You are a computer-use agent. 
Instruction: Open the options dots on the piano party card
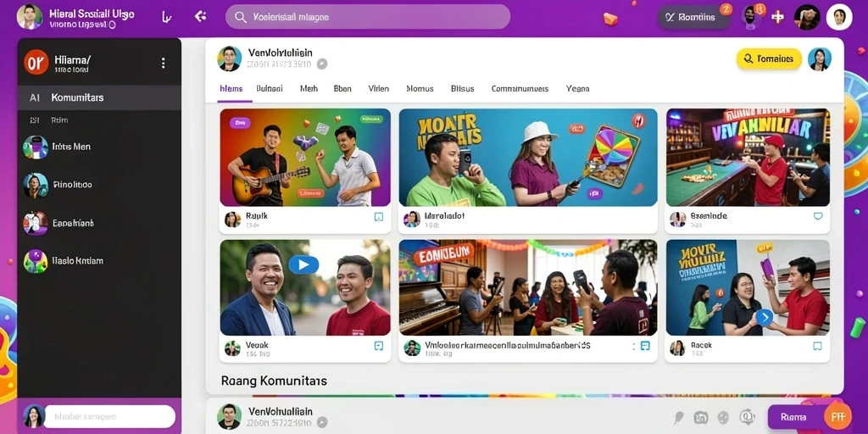point(633,346)
